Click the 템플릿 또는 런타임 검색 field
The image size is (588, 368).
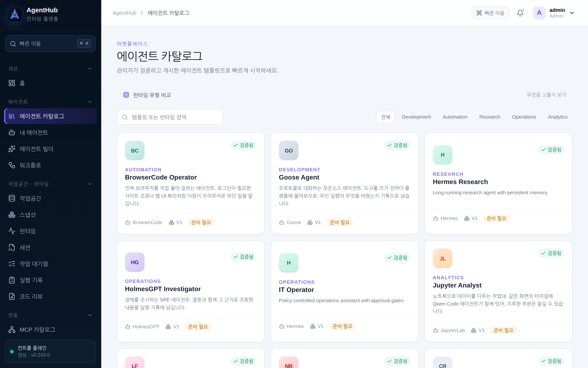(170, 117)
